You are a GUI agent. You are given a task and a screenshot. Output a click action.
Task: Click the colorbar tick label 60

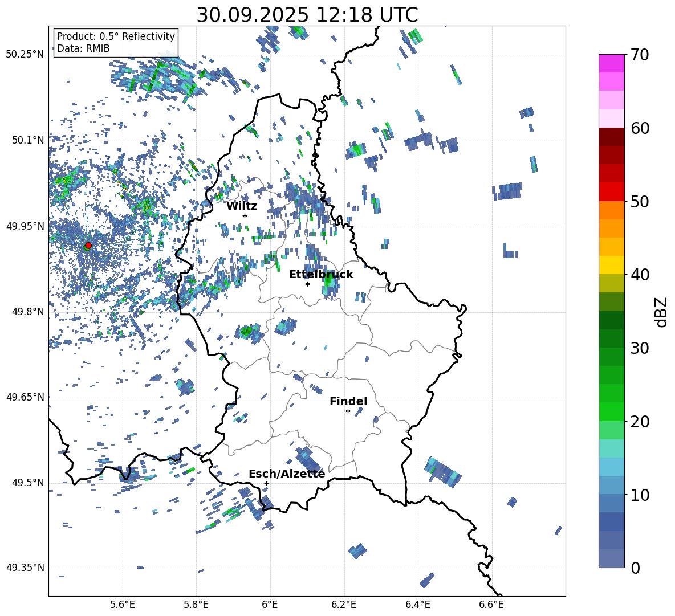pyautogui.click(x=640, y=128)
